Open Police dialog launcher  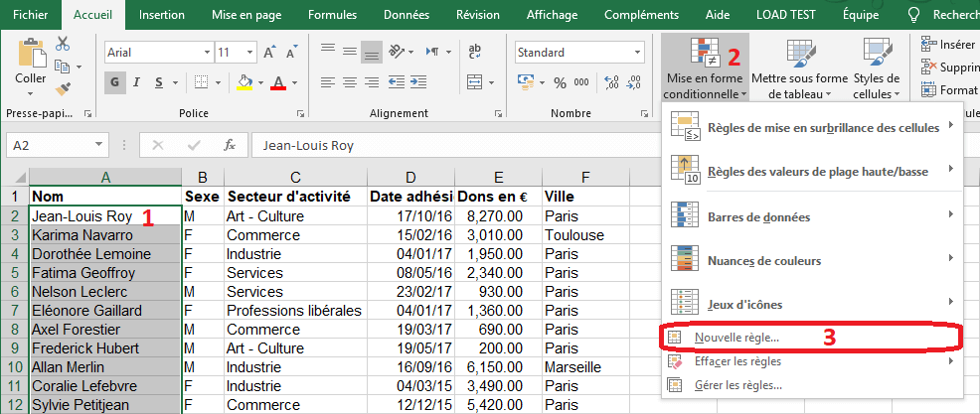coord(300,113)
